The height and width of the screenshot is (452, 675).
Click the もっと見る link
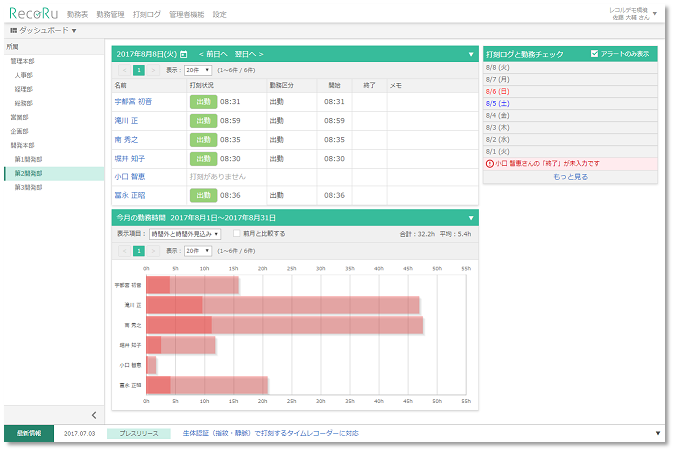pos(570,176)
